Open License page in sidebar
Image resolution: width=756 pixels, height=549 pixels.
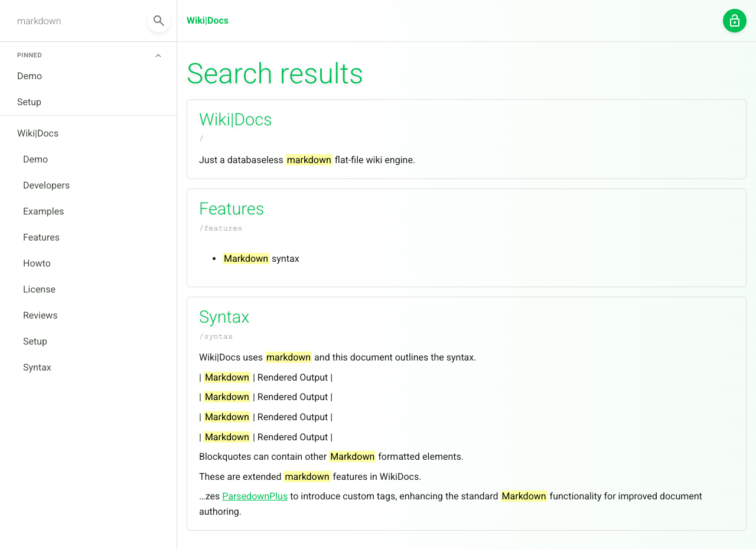click(x=39, y=290)
